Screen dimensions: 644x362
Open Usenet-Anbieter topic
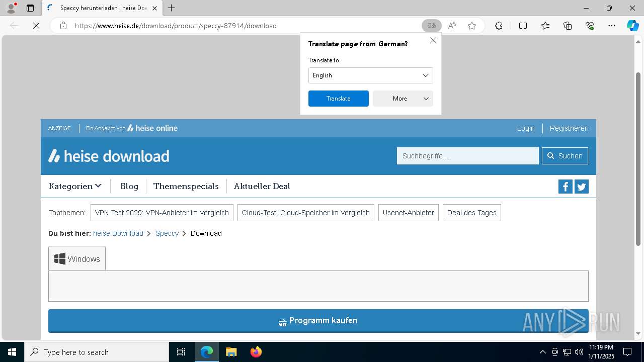click(x=409, y=213)
